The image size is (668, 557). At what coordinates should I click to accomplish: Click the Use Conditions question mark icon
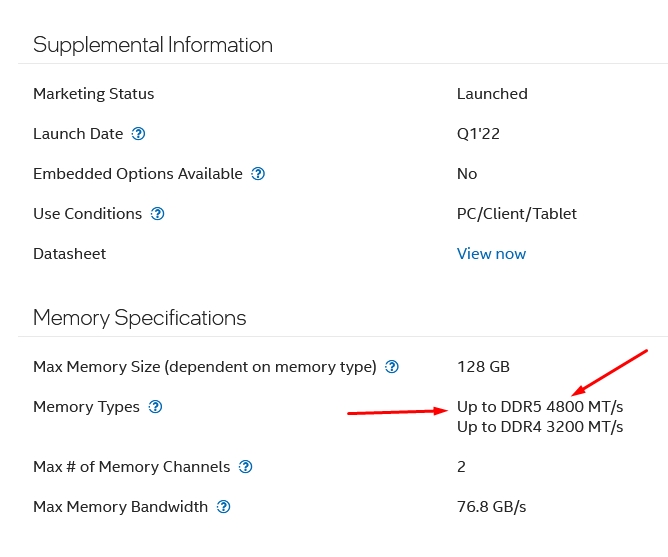click(157, 214)
